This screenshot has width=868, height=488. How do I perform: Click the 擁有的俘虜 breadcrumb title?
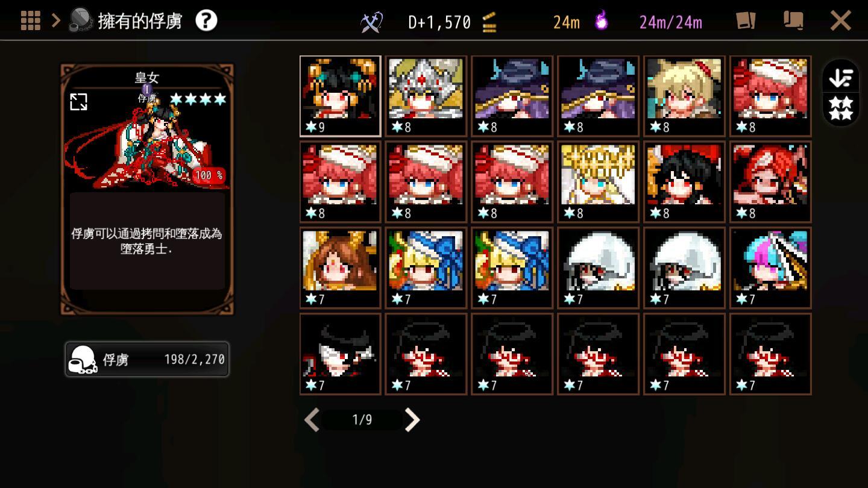(140, 21)
